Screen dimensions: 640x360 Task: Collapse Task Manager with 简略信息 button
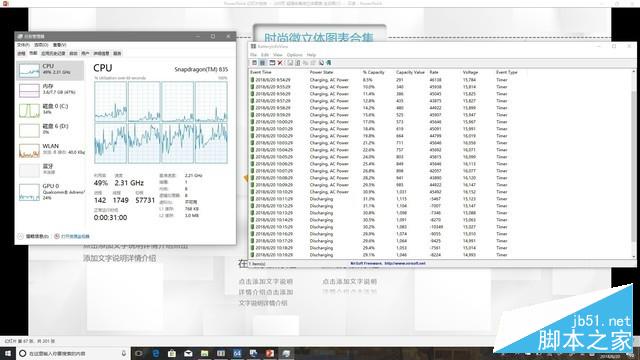[x=33, y=236]
